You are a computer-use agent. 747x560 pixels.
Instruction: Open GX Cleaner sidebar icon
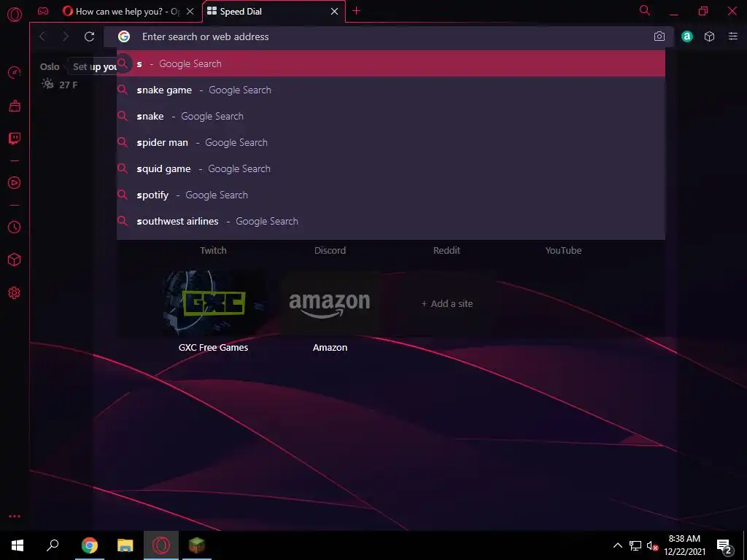[x=15, y=106]
